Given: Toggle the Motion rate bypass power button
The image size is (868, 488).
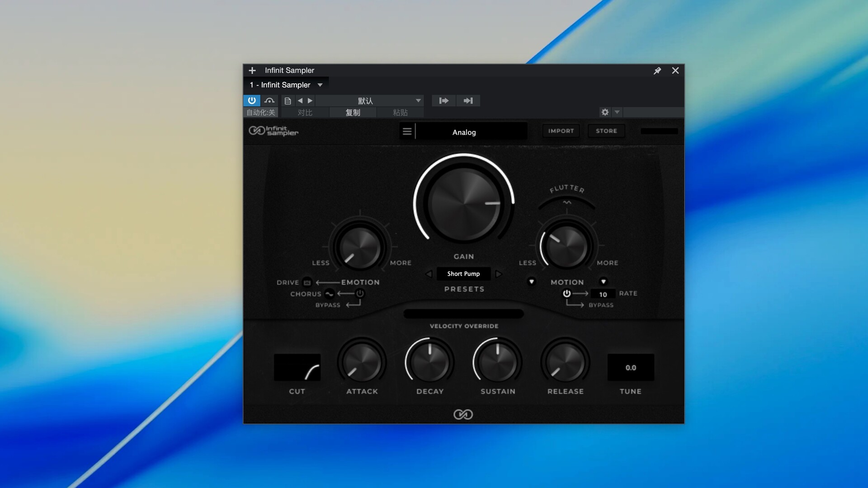Looking at the screenshot, I should coord(566,294).
